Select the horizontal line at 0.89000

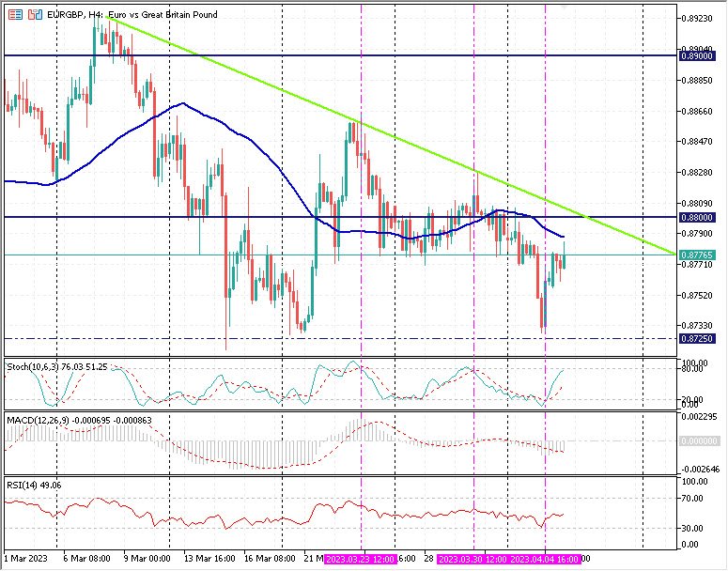tap(282, 55)
